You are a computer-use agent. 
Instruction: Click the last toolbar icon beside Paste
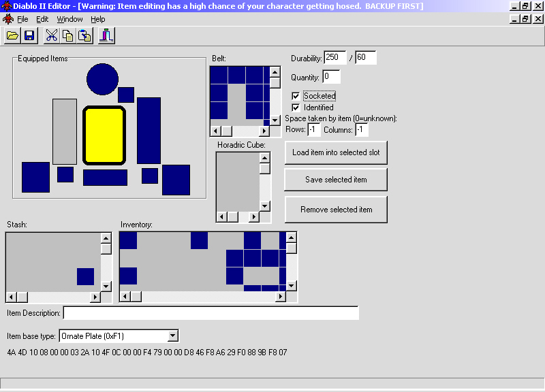pyautogui.click(x=106, y=36)
